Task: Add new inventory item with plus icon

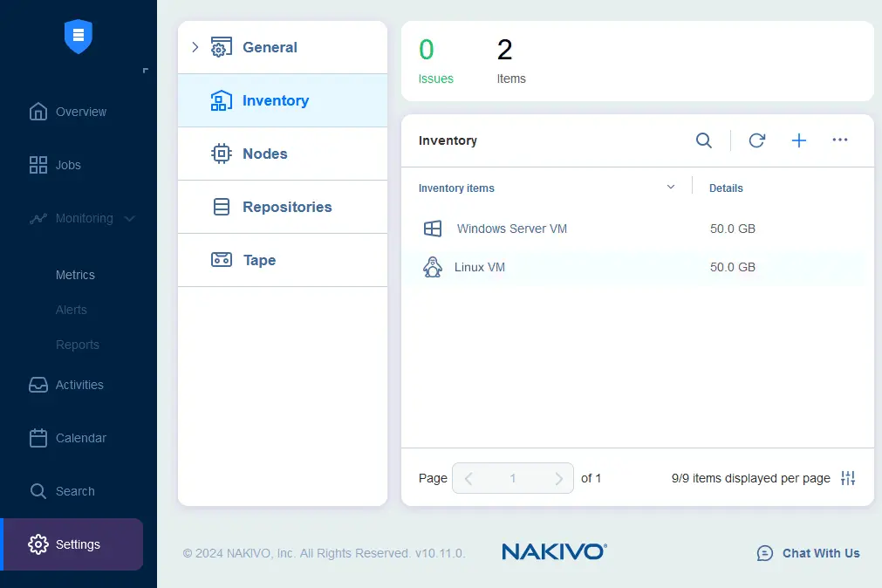Action: click(x=799, y=140)
